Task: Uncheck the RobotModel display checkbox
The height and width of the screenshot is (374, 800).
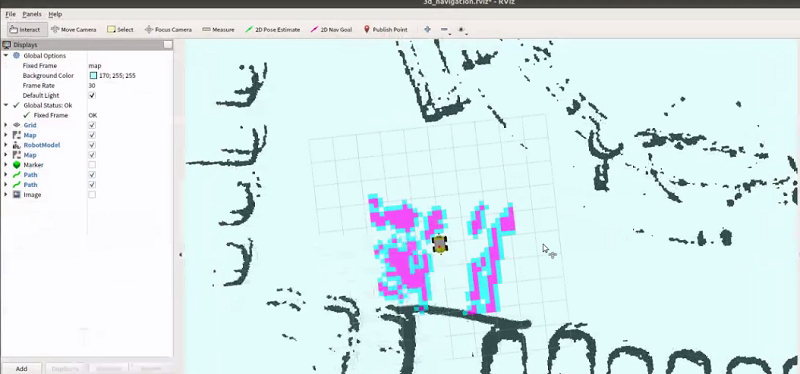Action: (x=92, y=145)
